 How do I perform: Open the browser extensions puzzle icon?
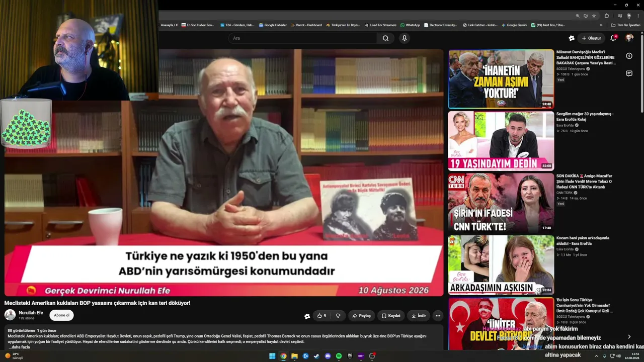coord(606,16)
